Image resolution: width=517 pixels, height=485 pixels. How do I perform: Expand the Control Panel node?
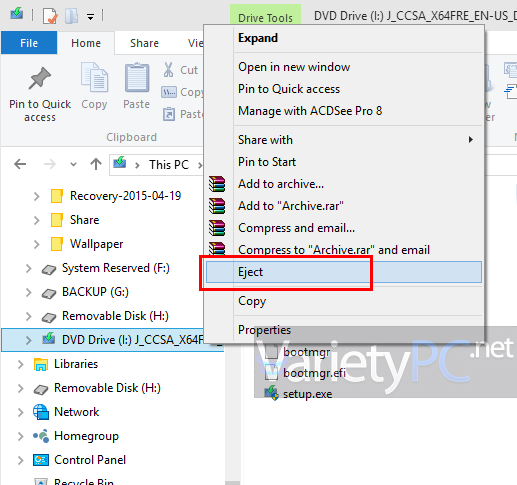point(20,460)
